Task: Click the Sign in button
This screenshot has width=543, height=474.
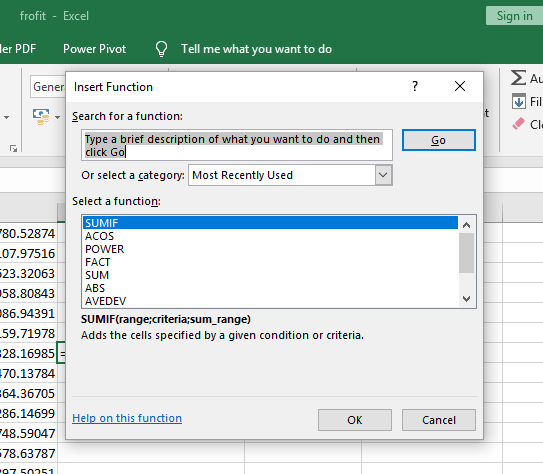Action: (514, 16)
